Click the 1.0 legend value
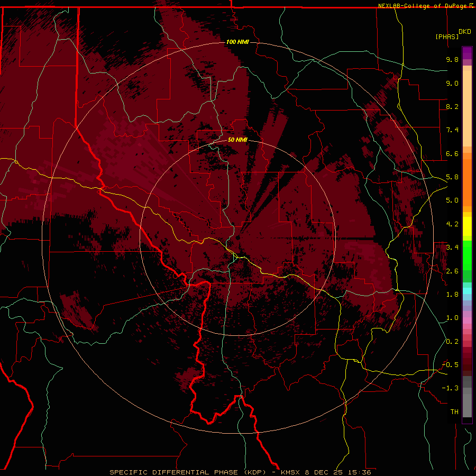 click(452, 318)
